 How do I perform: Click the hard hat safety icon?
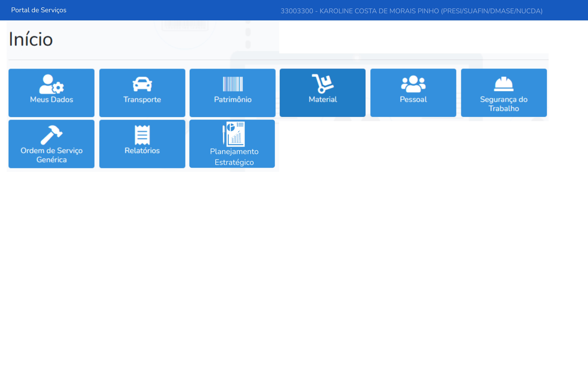click(x=504, y=84)
